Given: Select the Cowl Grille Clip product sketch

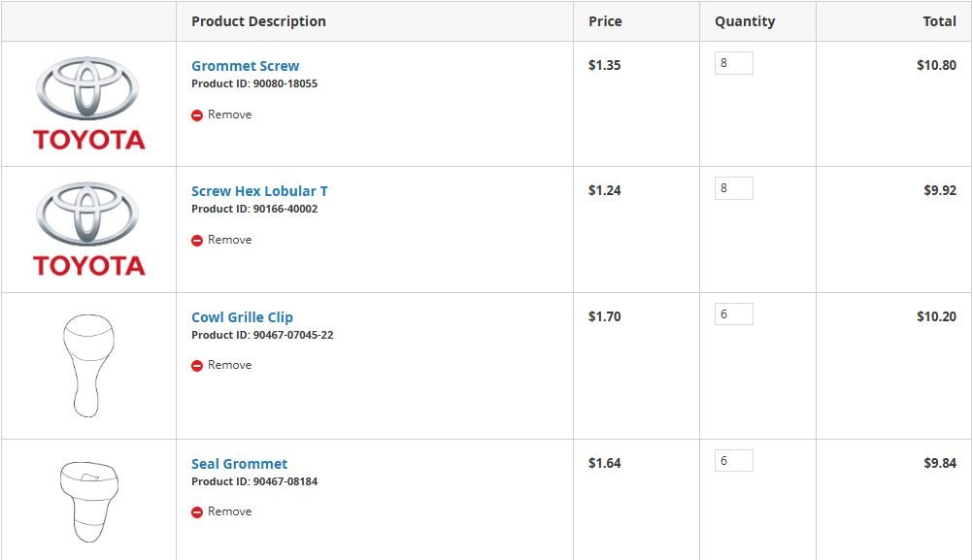Looking at the screenshot, I should click(x=88, y=365).
